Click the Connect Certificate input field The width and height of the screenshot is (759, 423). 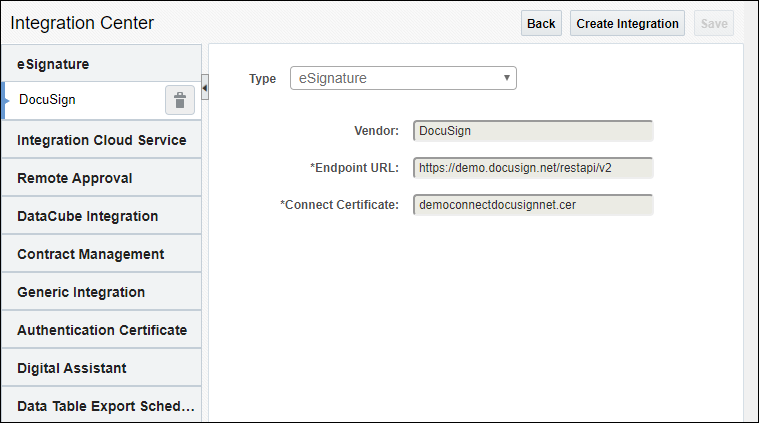[x=533, y=205]
